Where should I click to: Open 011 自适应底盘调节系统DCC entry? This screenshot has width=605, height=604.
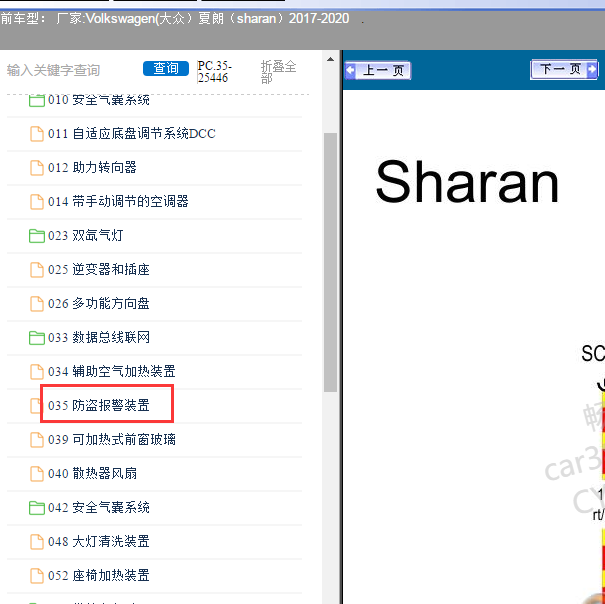[x=132, y=134]
